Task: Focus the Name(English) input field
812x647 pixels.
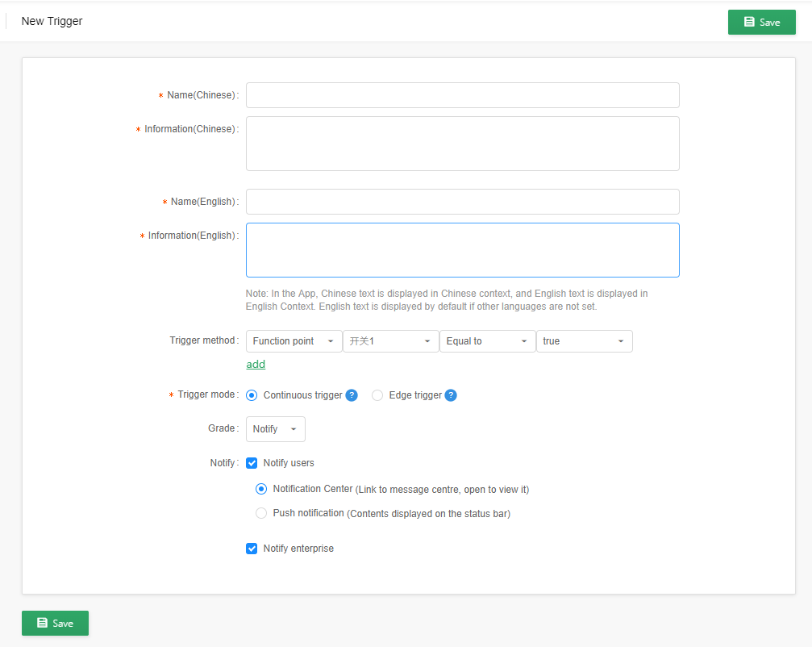Action: [x=463, y=202]
